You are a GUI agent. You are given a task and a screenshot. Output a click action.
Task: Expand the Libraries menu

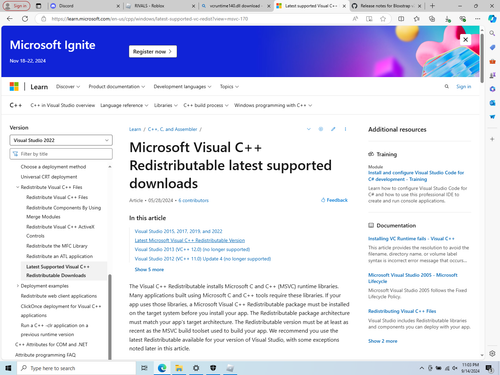(166, 105)
